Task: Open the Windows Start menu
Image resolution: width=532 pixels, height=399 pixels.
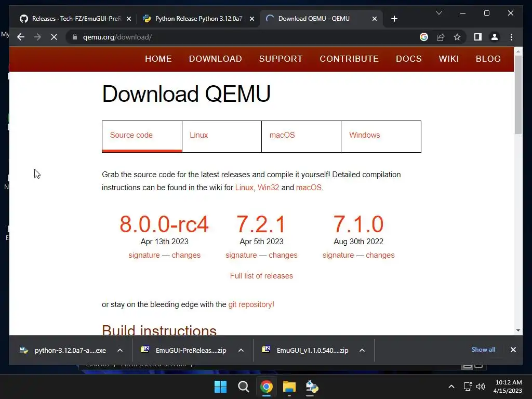Action: coord(220,387)
